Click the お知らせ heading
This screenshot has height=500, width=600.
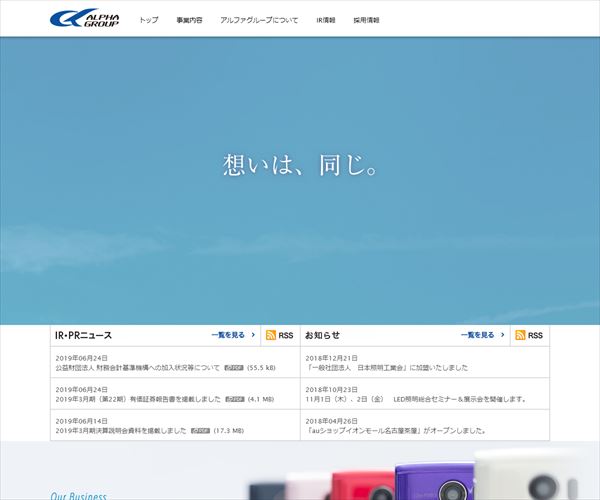click(x=322, y=336)
